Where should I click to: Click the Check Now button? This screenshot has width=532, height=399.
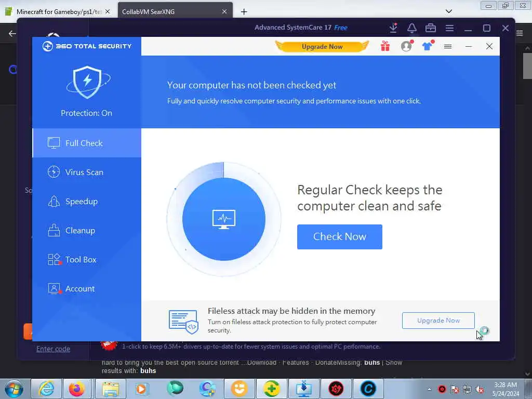[x=340, y=237]
